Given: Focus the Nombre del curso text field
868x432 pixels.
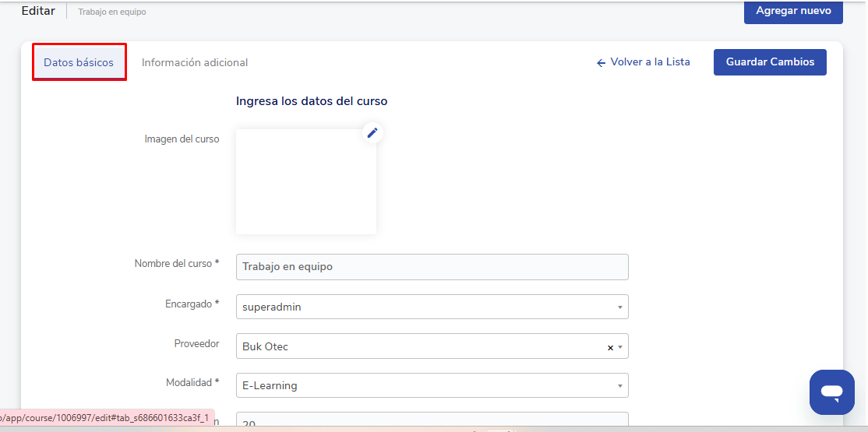Looking at the screenshot, I should tap(432, 267).
